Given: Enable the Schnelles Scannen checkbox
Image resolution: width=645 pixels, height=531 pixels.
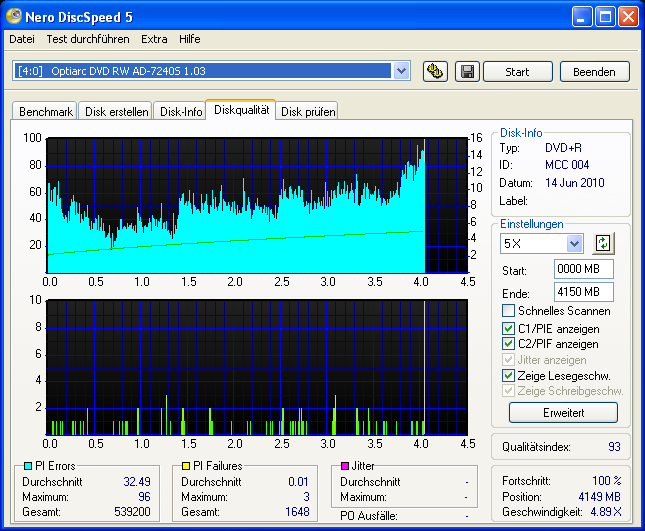Looking at the screenshot, I should pyautogui.click(x=508, y=310).
